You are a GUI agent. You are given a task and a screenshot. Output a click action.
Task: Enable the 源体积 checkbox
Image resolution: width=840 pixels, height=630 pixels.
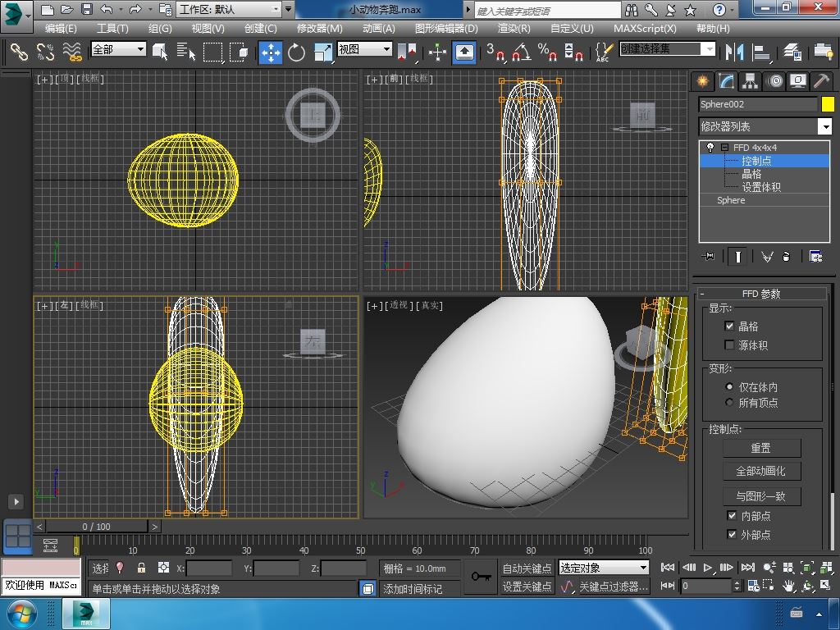pos(729,345)
